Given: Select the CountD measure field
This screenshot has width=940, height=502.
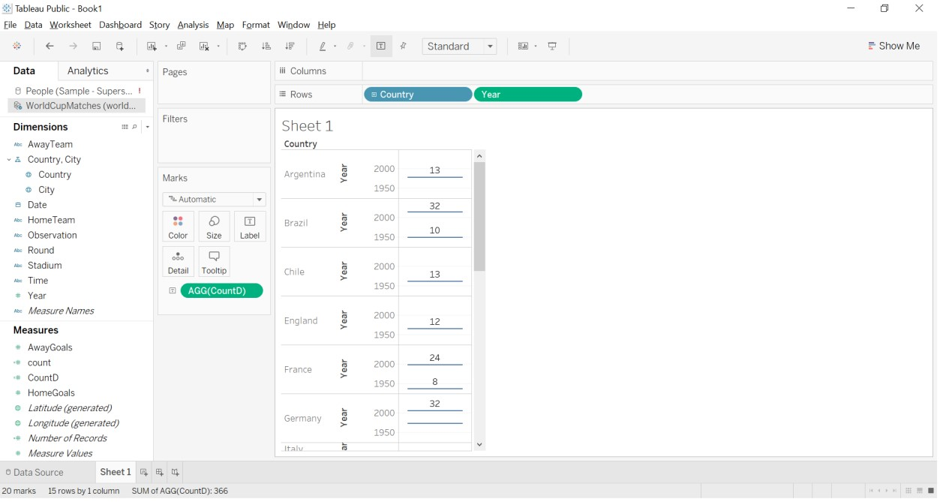Looking at the screenshot, I should [43, 378].
